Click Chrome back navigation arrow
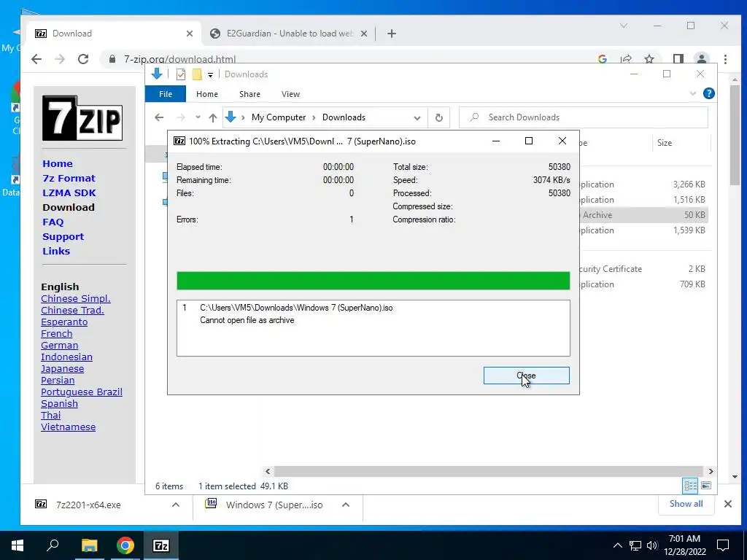The image size is (747, 560). point(36,59)
